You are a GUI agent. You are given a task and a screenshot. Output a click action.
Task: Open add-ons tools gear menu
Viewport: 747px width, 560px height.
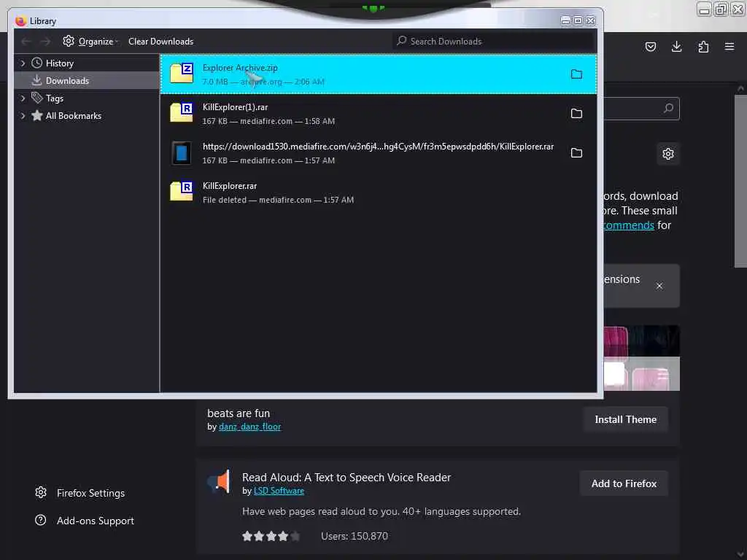tap(668, 154)
